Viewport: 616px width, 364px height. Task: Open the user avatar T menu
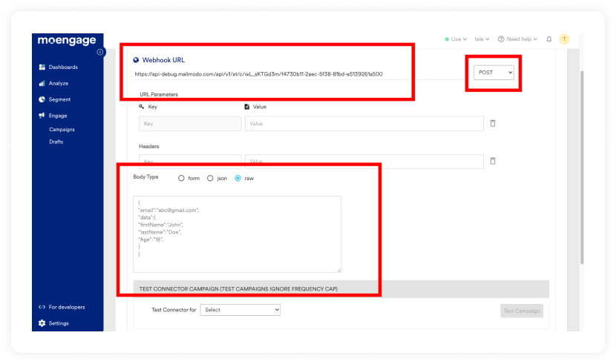tap(564, 39)
